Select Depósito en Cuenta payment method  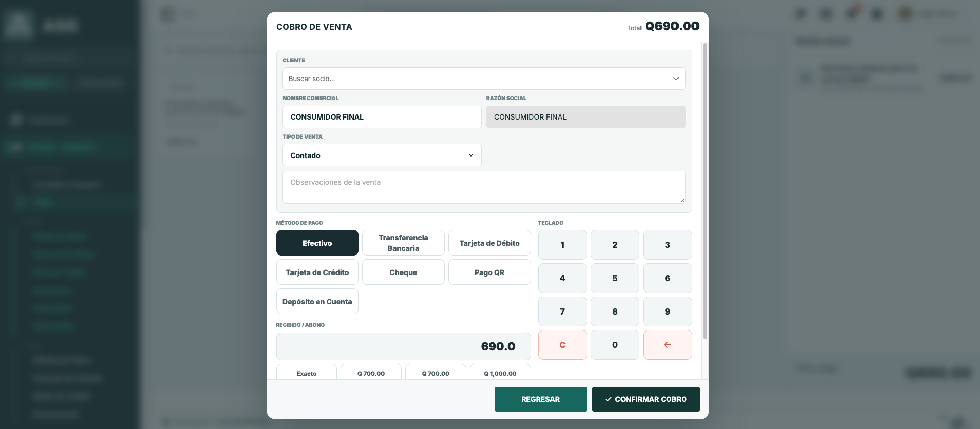[x=317, y=301]
